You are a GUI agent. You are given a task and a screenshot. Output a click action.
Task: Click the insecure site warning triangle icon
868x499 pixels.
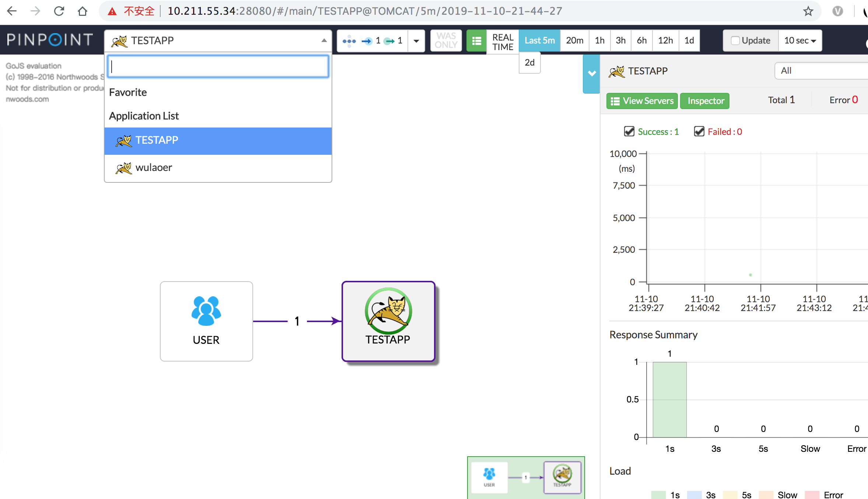pyautogui.click(x=112, y=11)
